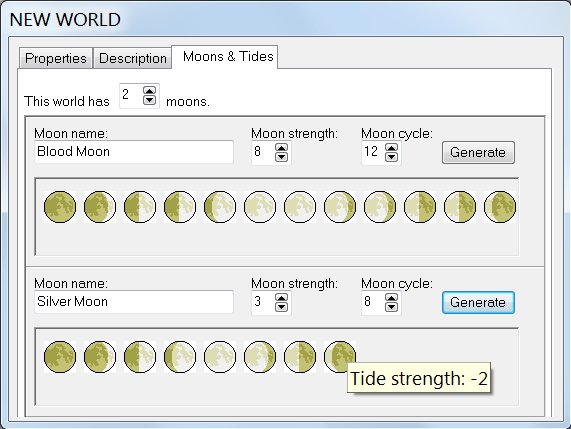Decrease Blood Moon cycle using down arrow
571x429 pixels.
tap(391, 157)
